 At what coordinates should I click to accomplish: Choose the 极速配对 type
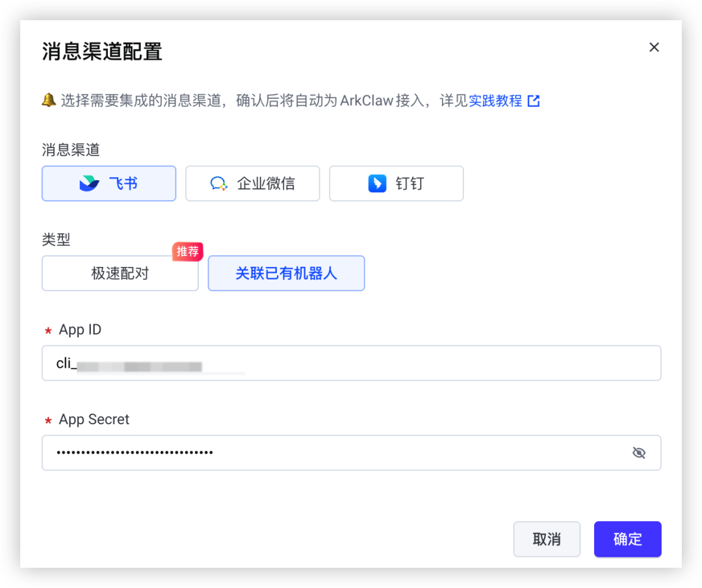click(120, 274)
